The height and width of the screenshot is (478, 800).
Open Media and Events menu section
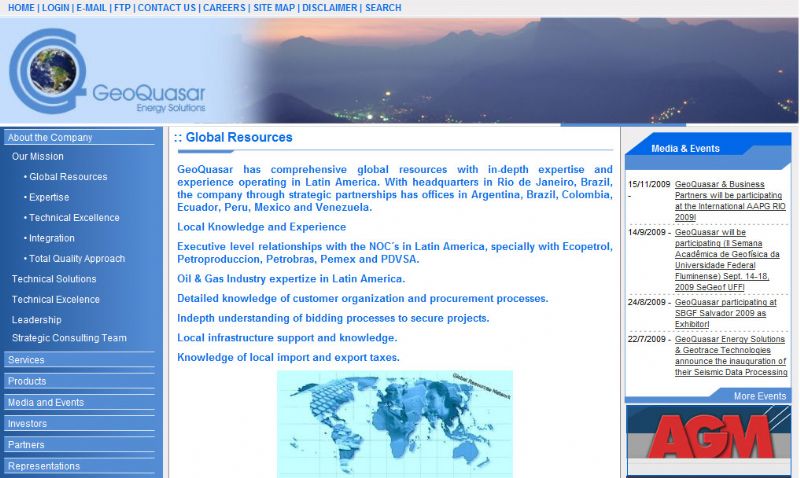pyautogui.click(x=80, y=402)
